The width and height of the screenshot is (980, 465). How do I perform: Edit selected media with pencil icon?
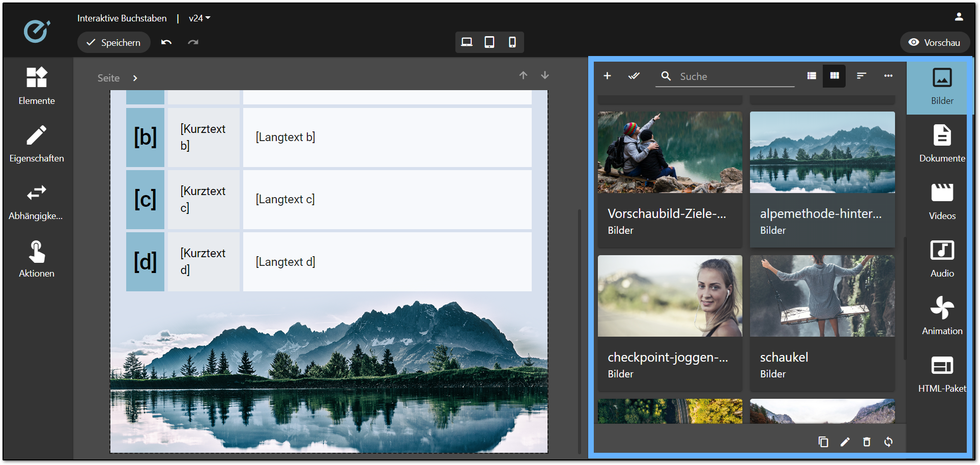click(845, 442)
